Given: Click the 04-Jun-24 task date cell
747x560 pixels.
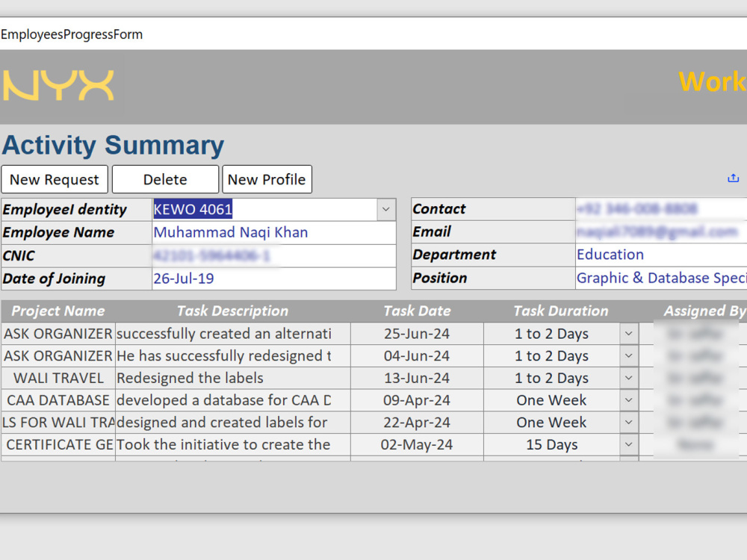Looking at the screenshot, I should (417, 355).
